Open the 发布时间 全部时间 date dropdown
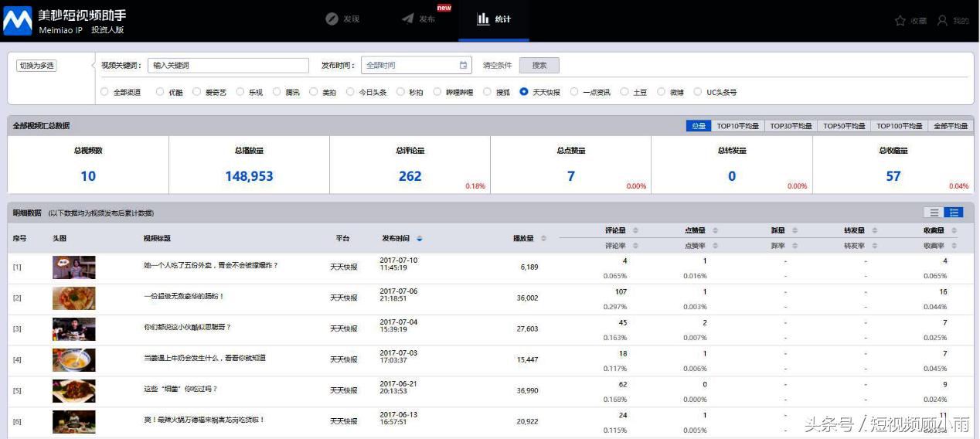Image resolution: width=980 pixels, height=439 pixels. point(417,66)
